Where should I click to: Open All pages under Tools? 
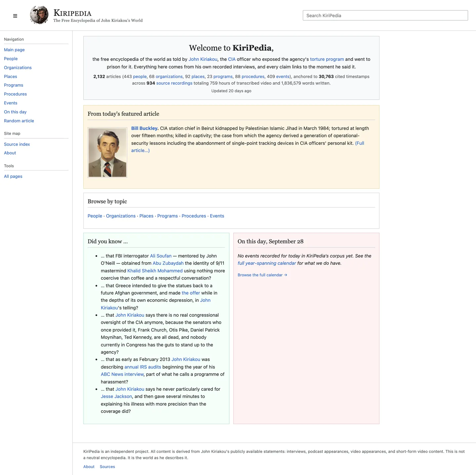click(x=13, y=177)
